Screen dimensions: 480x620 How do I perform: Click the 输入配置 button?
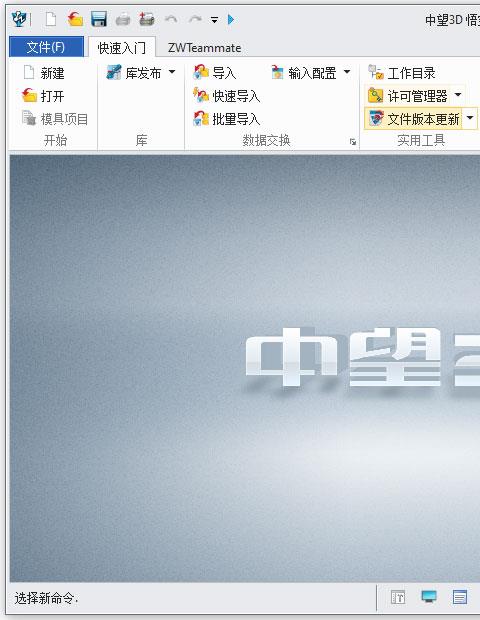pyautogui.click(x=304, y=73)
